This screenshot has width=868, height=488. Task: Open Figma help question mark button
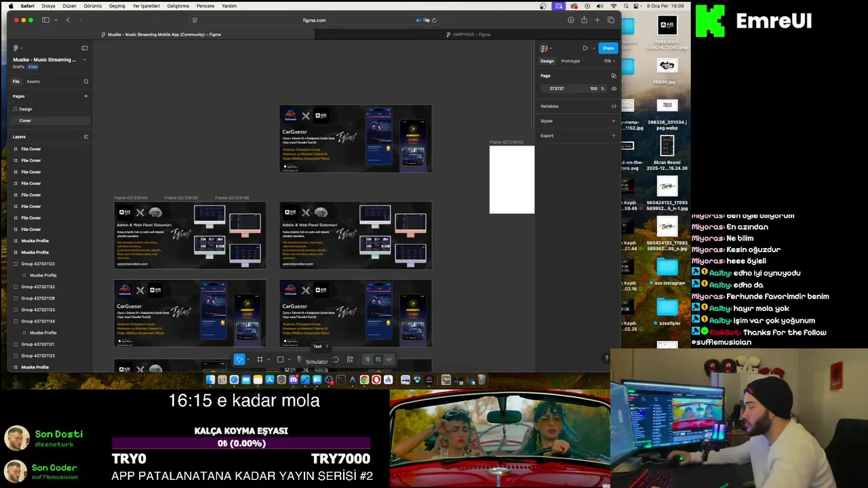pyautogui.click(x=607, y=359)
